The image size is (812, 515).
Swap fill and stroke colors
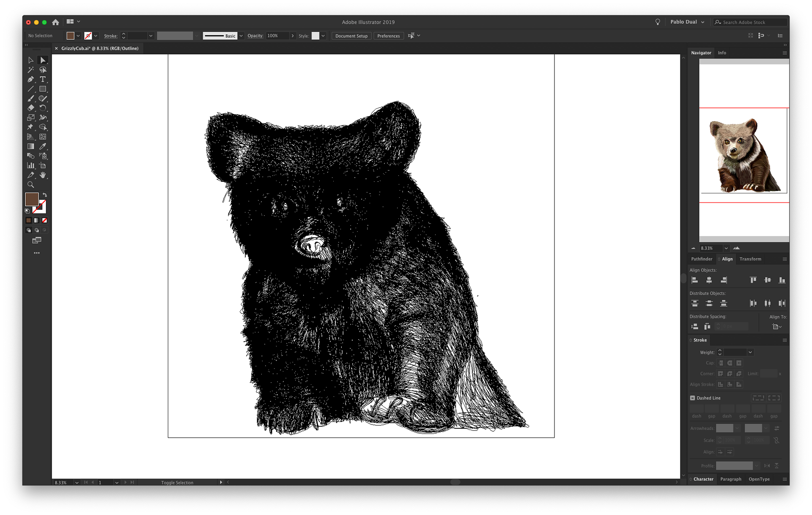click(x=45, y=195)
